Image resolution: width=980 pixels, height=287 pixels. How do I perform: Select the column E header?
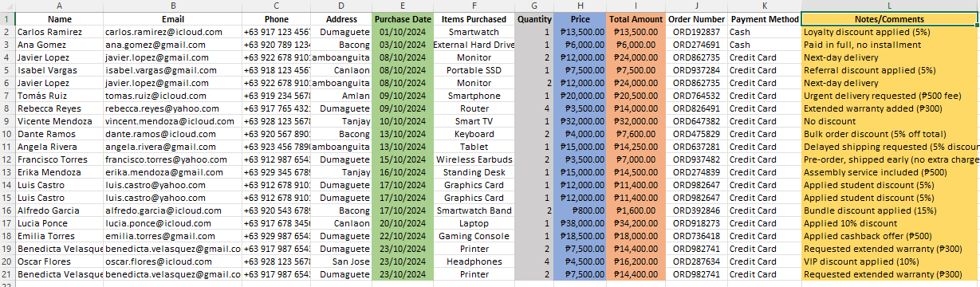tap(403, 6)
